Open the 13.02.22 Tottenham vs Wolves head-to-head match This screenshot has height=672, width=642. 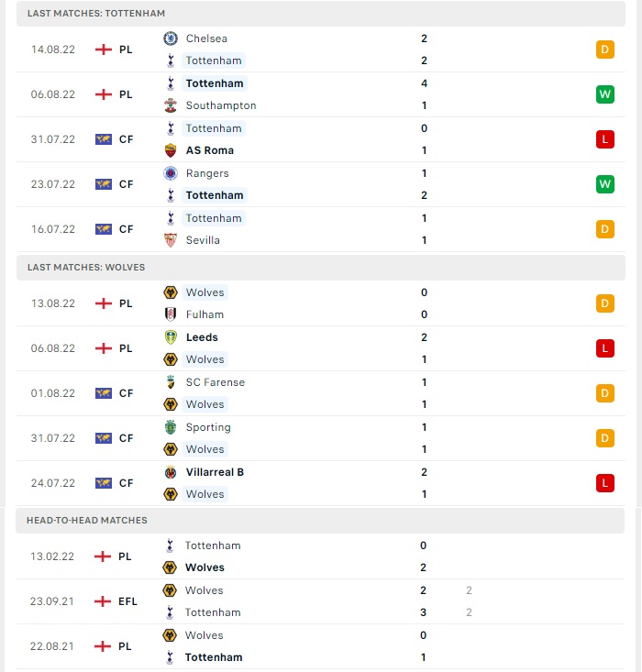coord(320,556)
